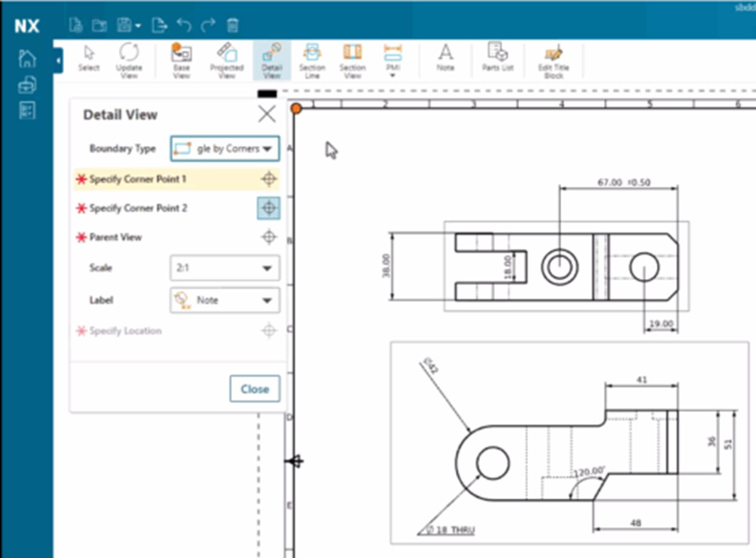Select the Section View tool
The height and width of the screenshot is (558, 756).
[x=353, y=58]
